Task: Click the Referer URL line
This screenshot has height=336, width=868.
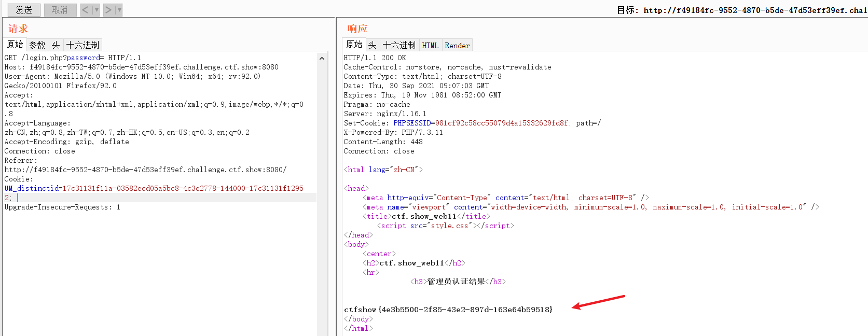Action: 145,170
